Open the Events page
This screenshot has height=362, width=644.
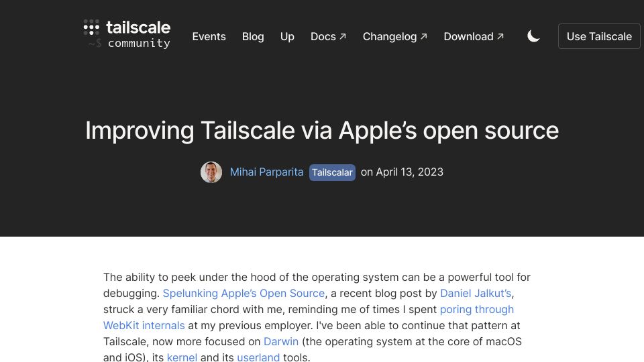(x=209, y=36)
